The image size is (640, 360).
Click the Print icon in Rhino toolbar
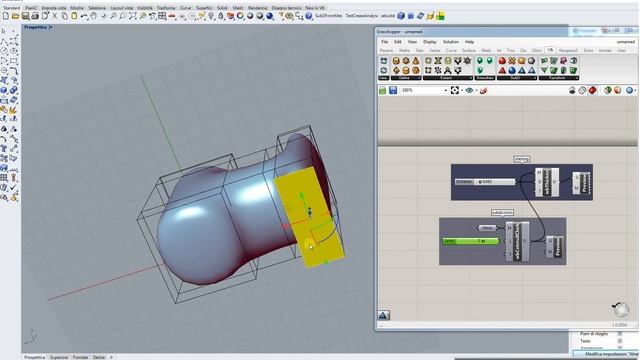click(35, 16)
